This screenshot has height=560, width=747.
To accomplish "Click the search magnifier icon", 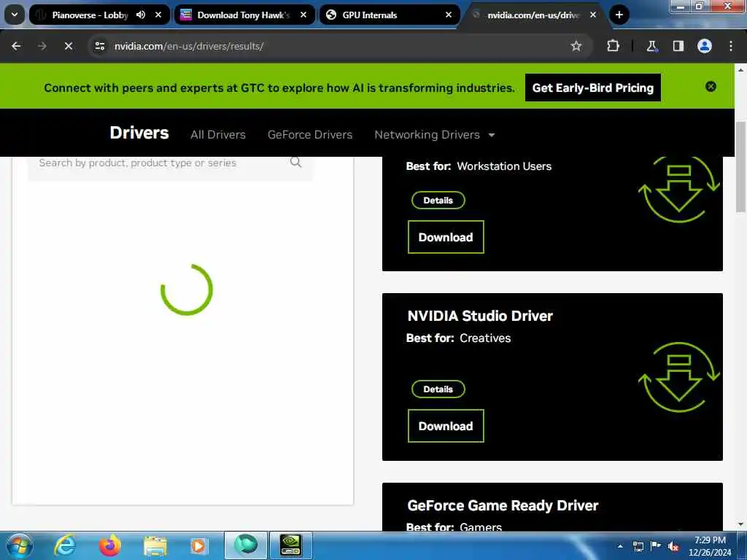I will pos(296,163).
